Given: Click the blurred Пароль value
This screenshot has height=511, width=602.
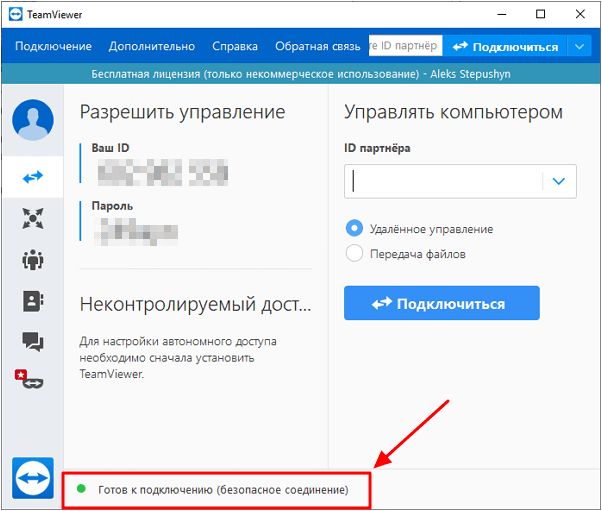Looking at the screenshot, I should (136, 232).
